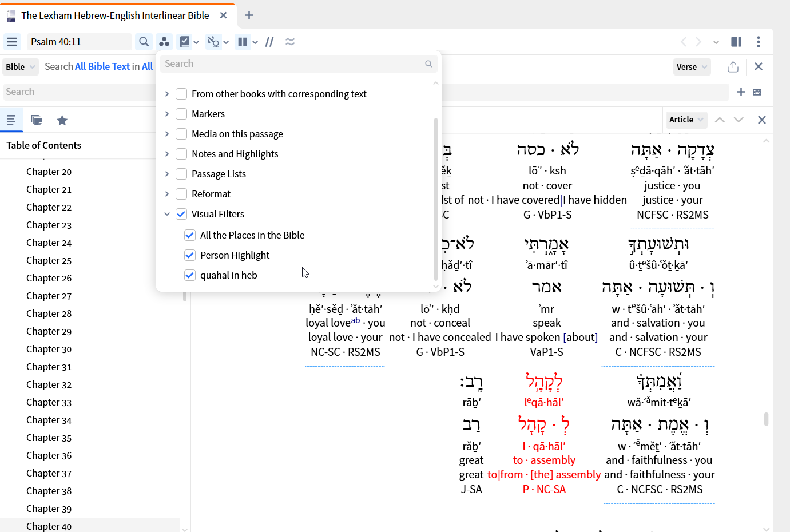Close the inline search bar
The image size is (790, 532).
[759, 67]
